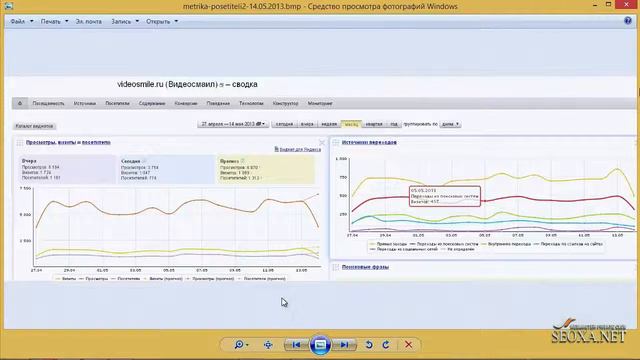
Task: Open the photo viewer help icon
Action: coord(628,21)
